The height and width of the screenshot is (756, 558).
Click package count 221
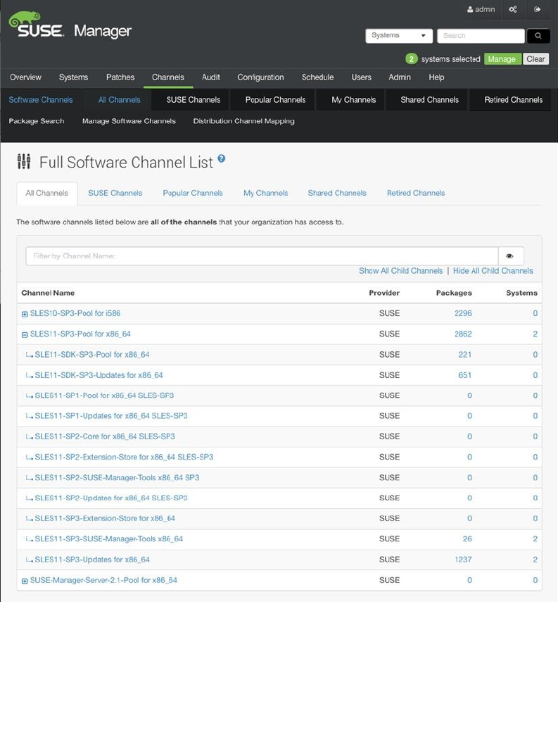[465, 355]
